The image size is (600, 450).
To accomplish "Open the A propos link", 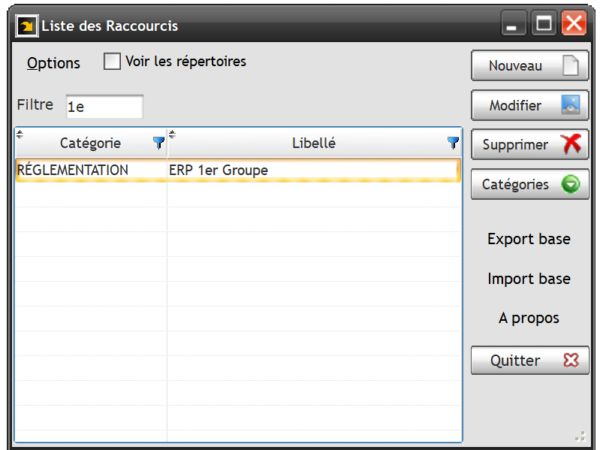I will point(529,318).
